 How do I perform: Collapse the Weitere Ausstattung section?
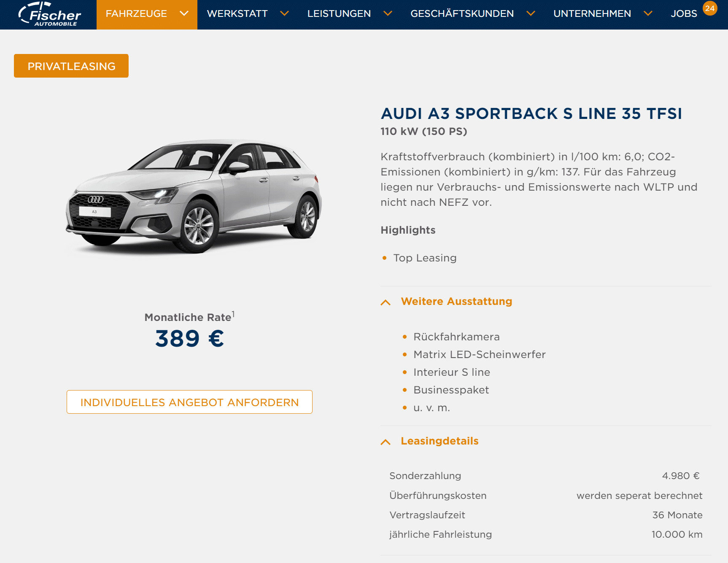[x=456, y=302]
